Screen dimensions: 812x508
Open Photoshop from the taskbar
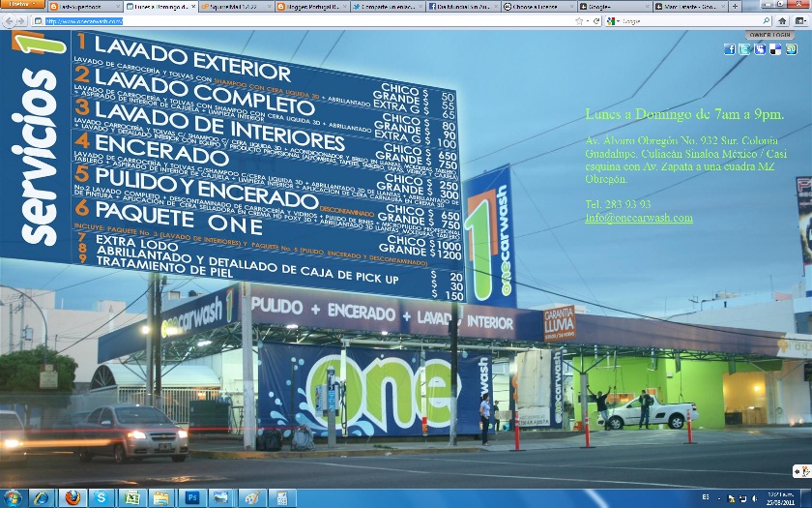tap(192, 498)
